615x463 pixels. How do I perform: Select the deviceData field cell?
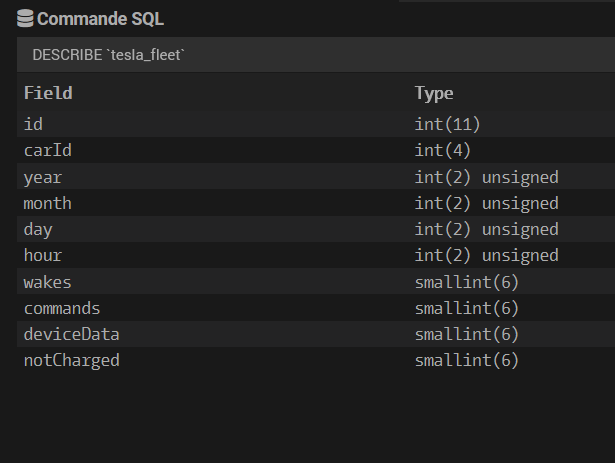pos(72,334)
